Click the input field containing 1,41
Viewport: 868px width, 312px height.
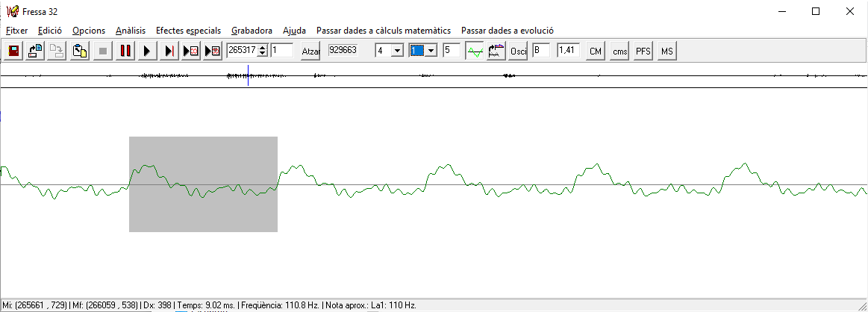click(x=568, y=51)
